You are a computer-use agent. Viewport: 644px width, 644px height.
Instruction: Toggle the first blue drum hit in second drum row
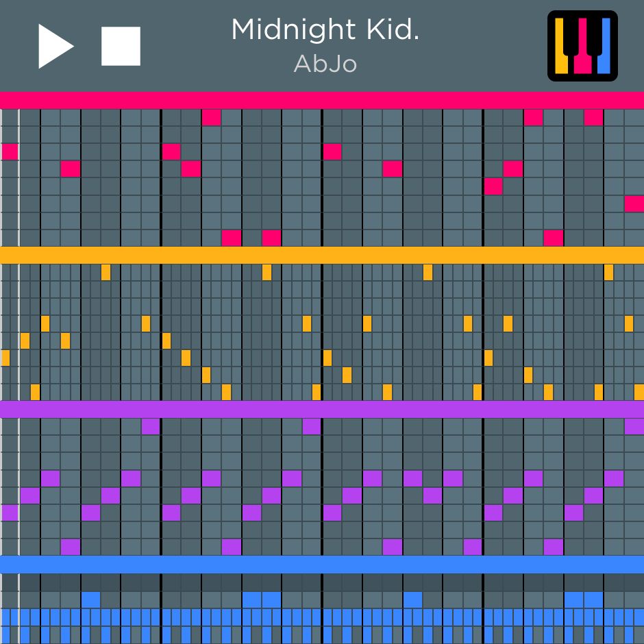click(x=90, y=599)
